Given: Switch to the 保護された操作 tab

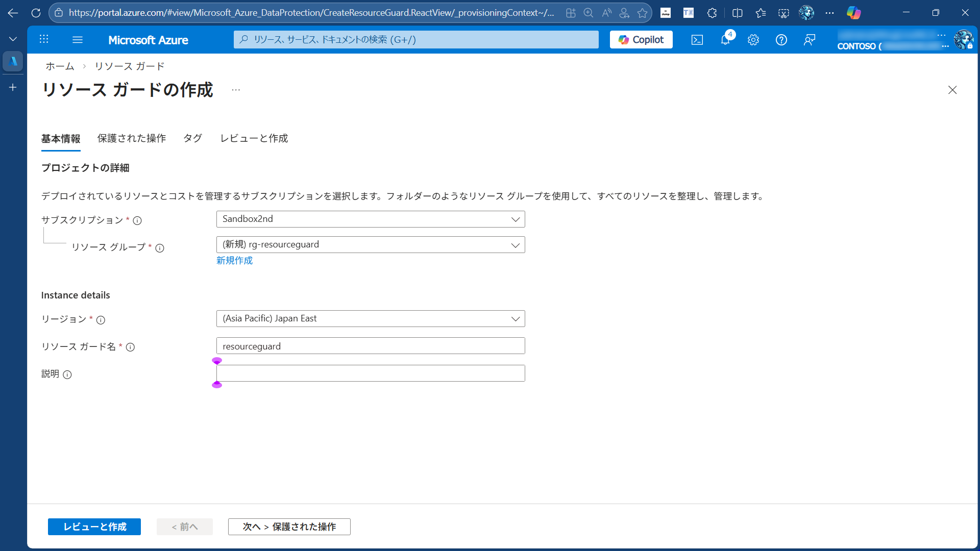Looking at the screenshot, I should [131, 138].
